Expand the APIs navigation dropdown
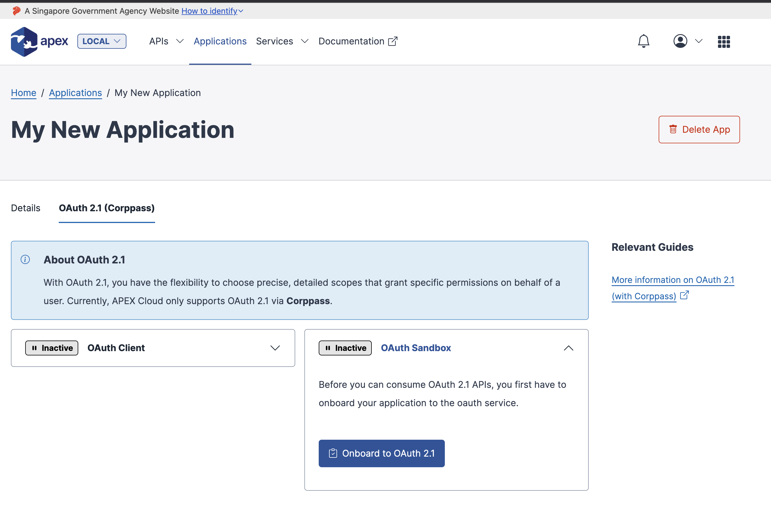Image resolution: width=771 pixels, height=532 pixels. (x=166, y=41)
